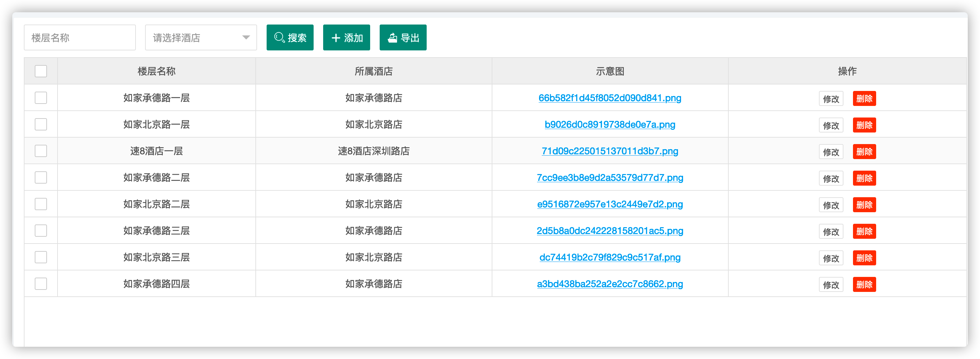Click 修改 for 如家北京路二层
Viewport: 980px width, 359px height.
coord(831,205)
